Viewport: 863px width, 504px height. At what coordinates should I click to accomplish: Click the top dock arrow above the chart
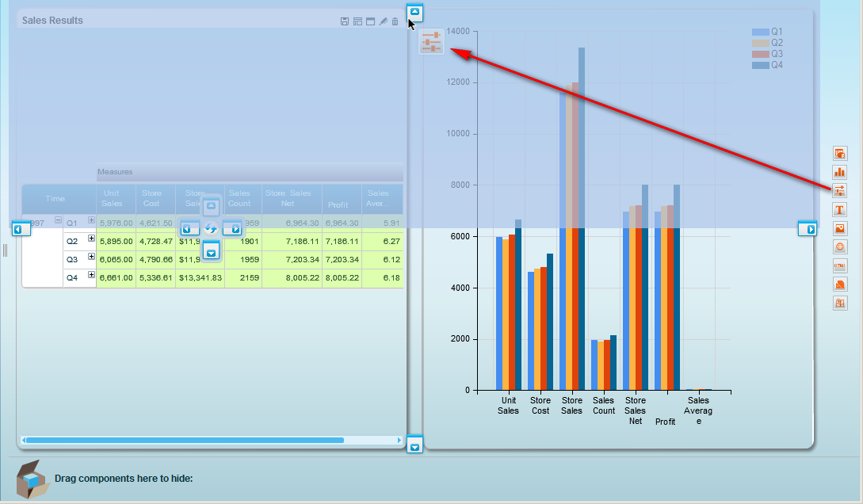(414, 12)
